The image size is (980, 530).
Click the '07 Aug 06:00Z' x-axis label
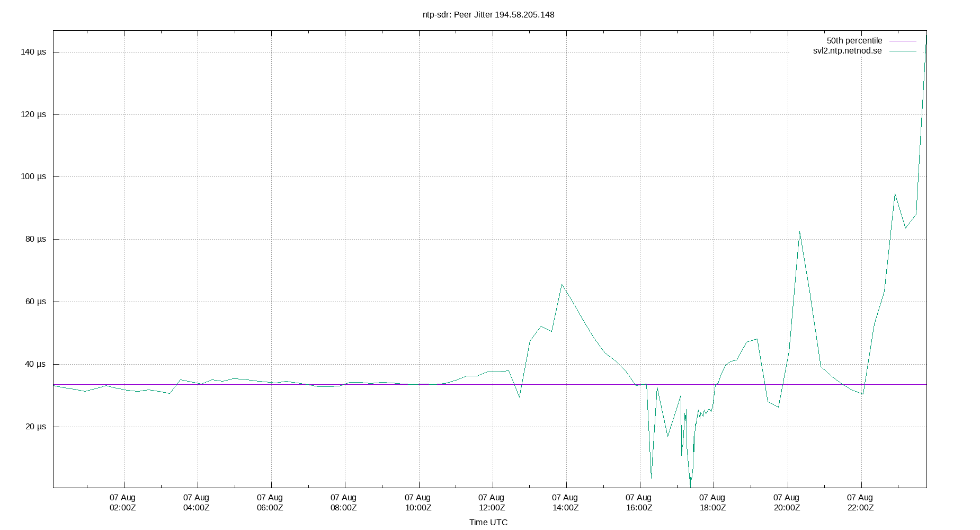coord(270,502)
